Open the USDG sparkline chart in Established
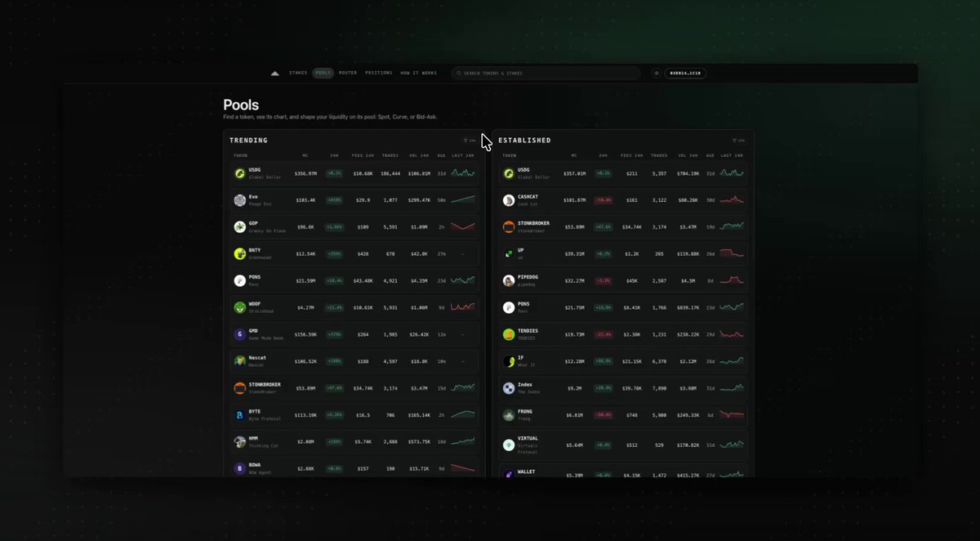Image resolution: width=980 pixels, height=541 pixels. pyautogui.click(x=732, y=173)
